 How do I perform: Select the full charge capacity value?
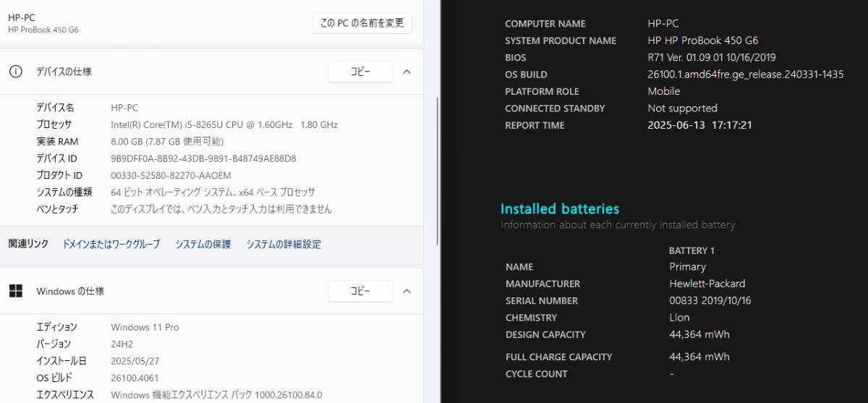coord(699,357)
